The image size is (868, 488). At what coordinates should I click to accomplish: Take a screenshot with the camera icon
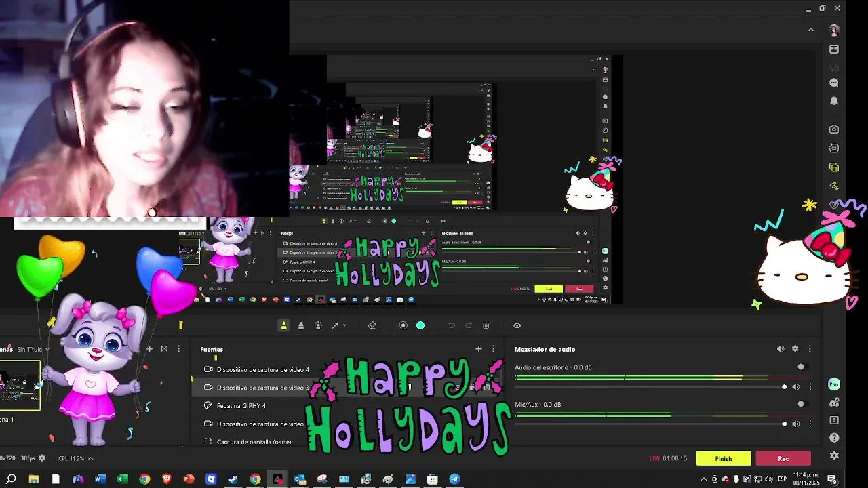tap(834, 129)
